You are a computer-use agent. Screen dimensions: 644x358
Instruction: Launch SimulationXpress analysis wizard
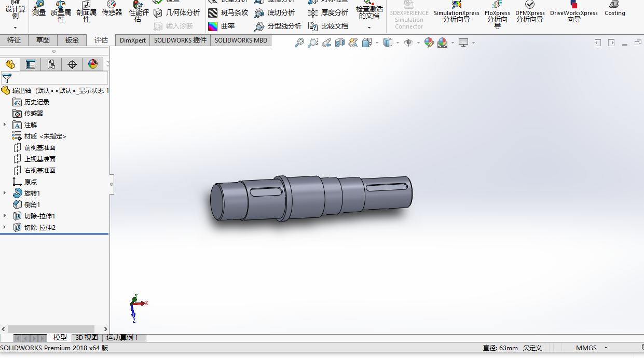tap(457, 12)
